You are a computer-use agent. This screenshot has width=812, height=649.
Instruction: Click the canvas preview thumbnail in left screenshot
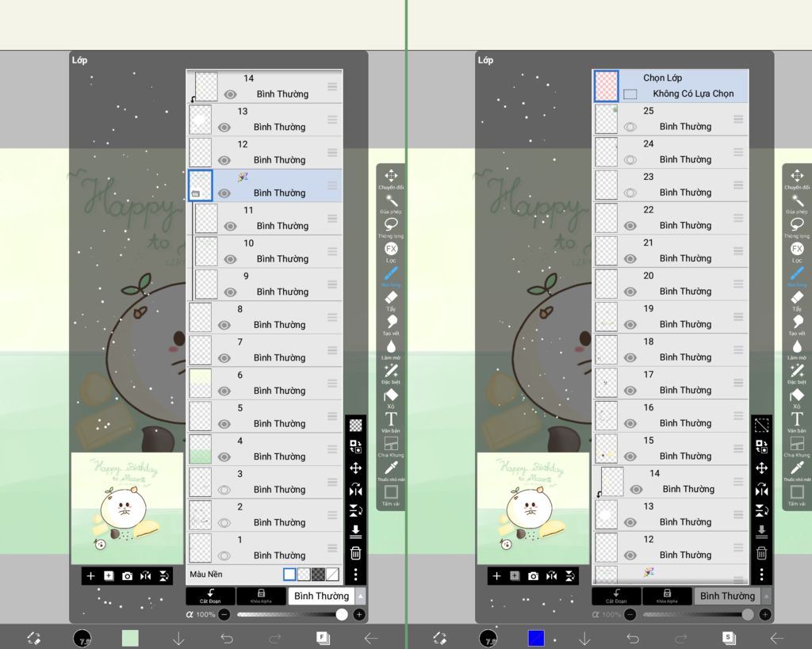pyautogui.click(x=127, y=508)
